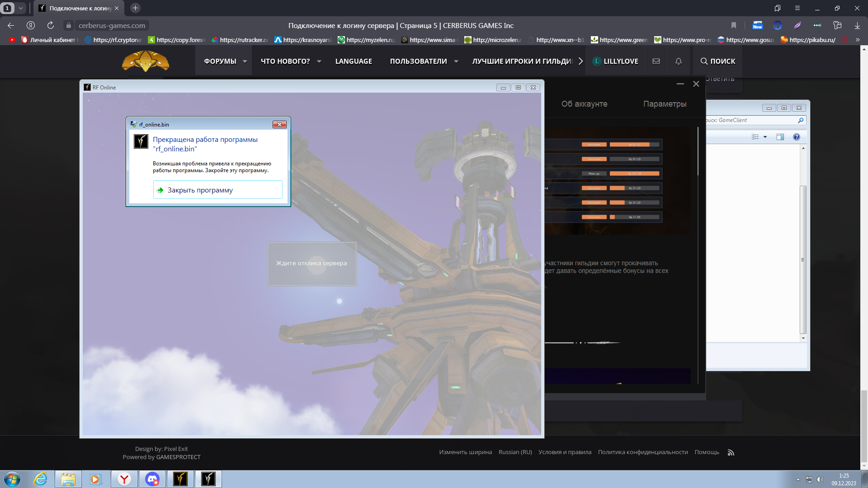
Task: Open the LILLYLOVE user menu
Action: [x=616, y=61]
